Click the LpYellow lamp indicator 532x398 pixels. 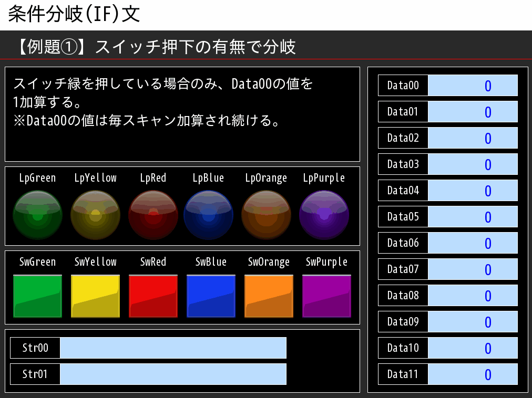coord(95,214)
